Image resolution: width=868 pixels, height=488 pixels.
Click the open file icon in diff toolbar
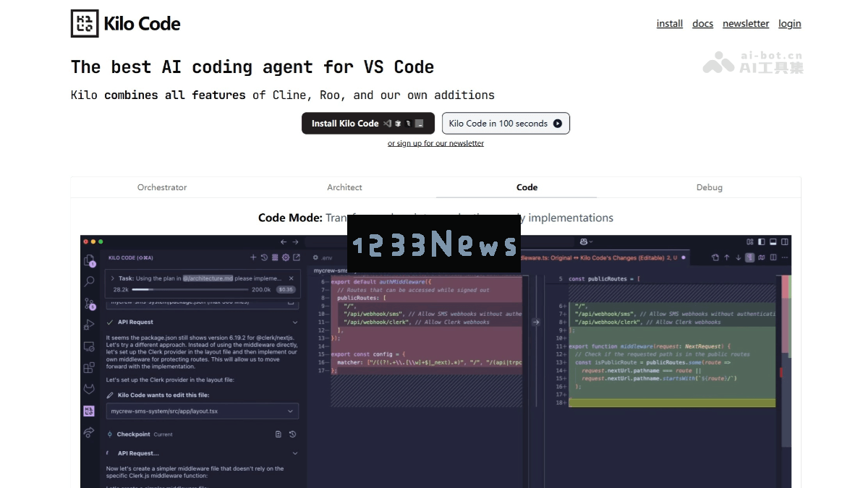point(715,257)
